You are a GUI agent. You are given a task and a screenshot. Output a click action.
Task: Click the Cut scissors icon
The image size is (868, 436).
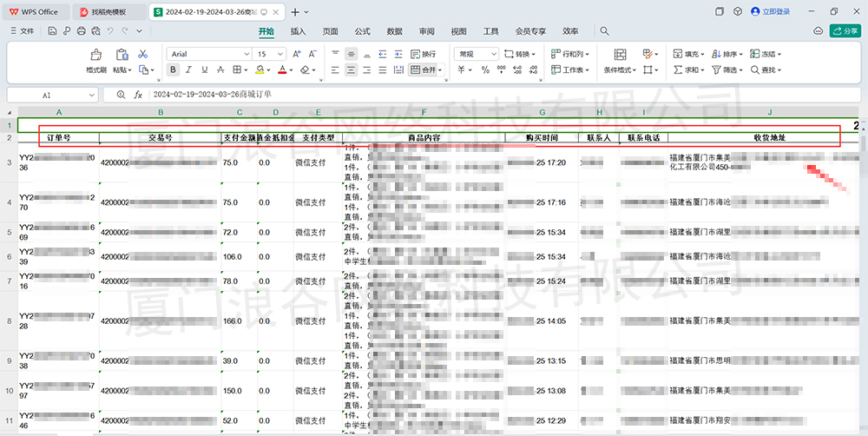point(143,54)
